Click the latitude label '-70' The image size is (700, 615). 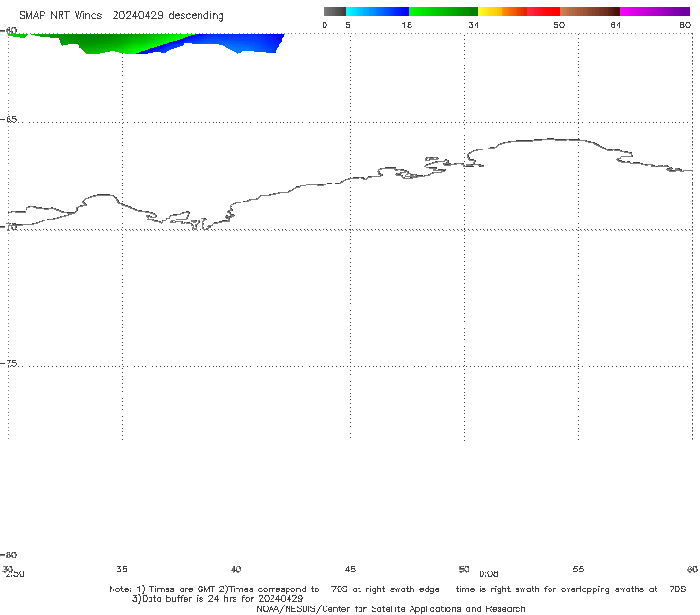click(x=9, y=227)
